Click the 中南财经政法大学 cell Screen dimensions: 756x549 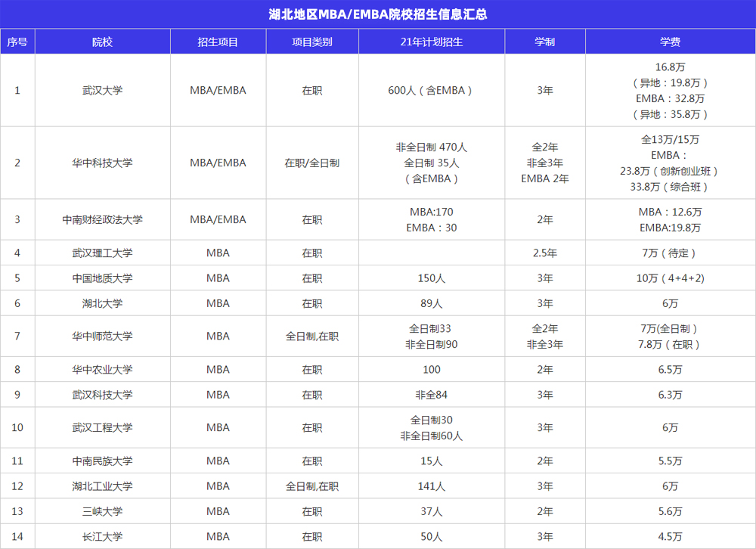(102, 219)
